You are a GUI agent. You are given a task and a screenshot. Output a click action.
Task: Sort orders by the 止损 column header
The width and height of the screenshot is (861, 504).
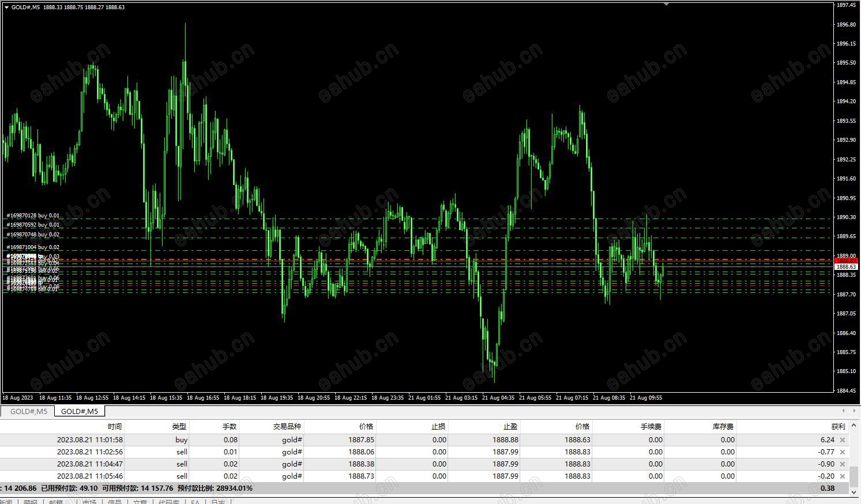438,427
